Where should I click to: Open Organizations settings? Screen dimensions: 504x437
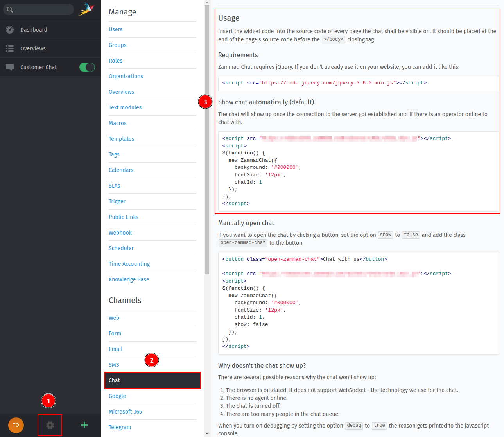tap(126, 76)
